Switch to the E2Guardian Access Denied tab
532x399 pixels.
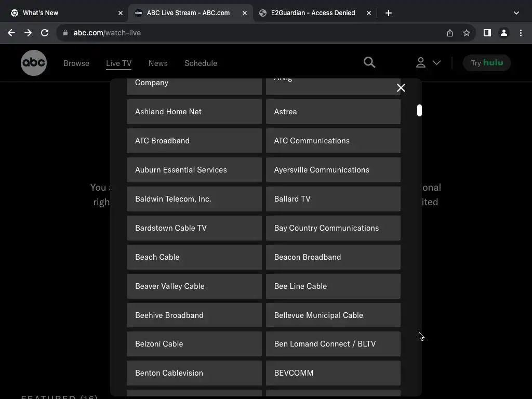(x=313, y=13)
